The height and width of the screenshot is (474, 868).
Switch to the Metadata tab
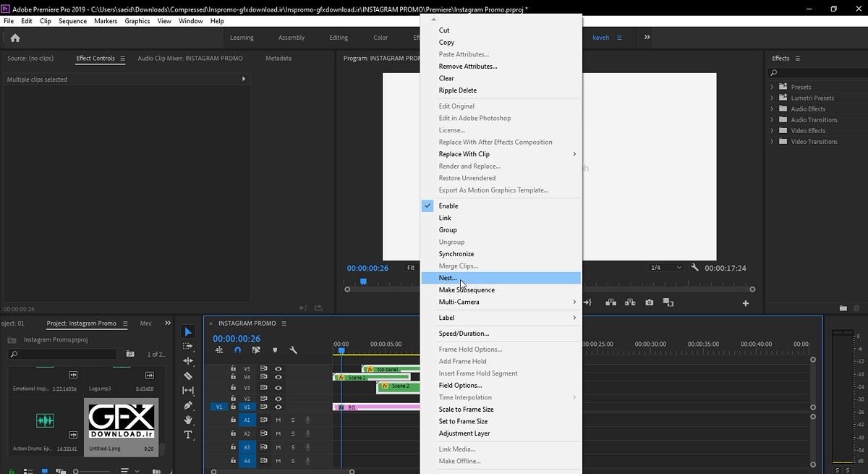(x=278, y=59)
